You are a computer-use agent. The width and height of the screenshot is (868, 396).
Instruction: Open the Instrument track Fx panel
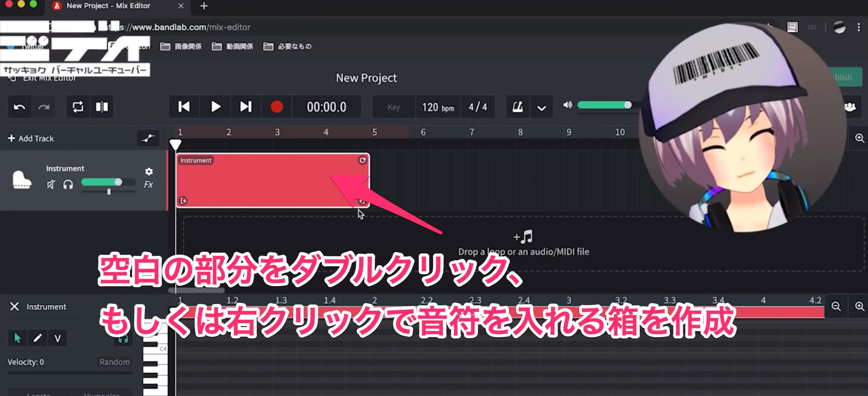pos(148,184)
